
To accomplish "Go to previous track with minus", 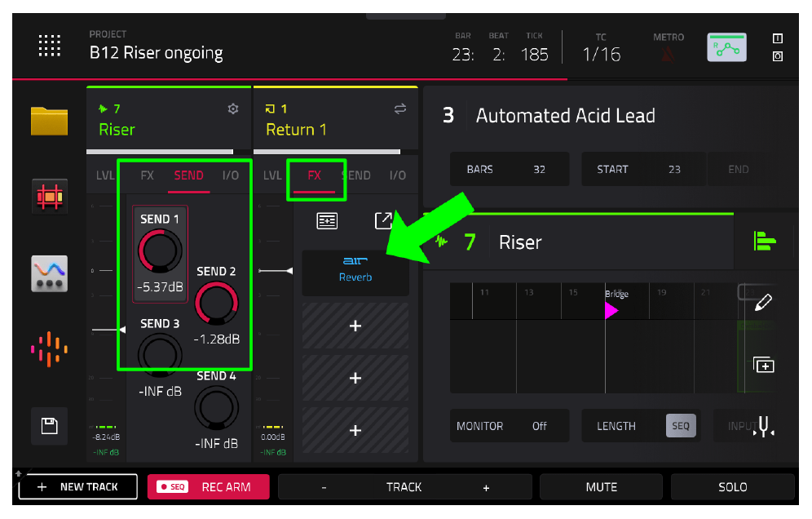I will [x=324, y=487].
